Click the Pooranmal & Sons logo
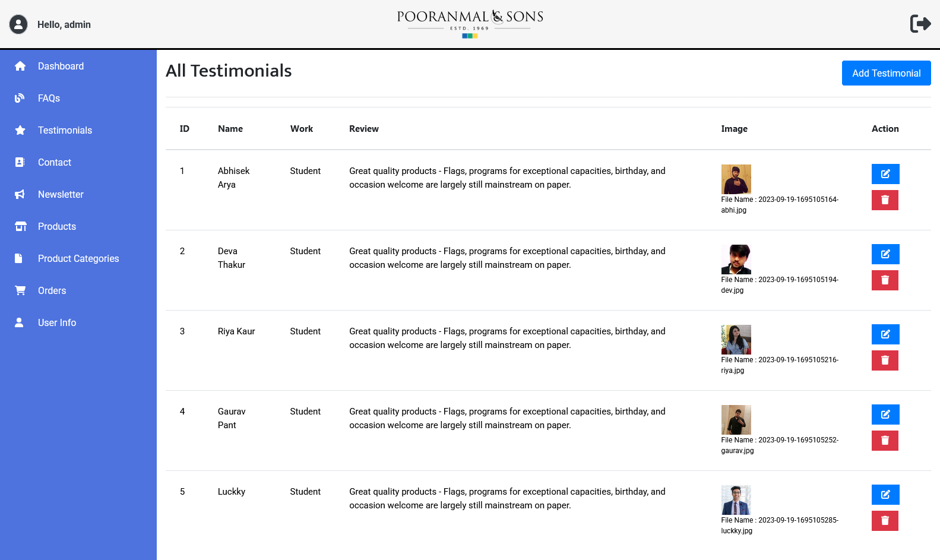Image resolution: width=940 pixels, height=560 pixels. (x=470, y=24)
